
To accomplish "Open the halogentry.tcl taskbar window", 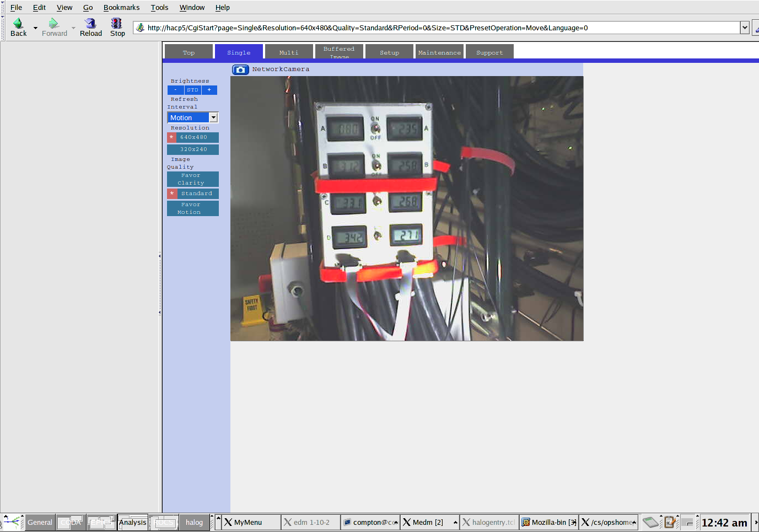I will click(x=489, y=522).
